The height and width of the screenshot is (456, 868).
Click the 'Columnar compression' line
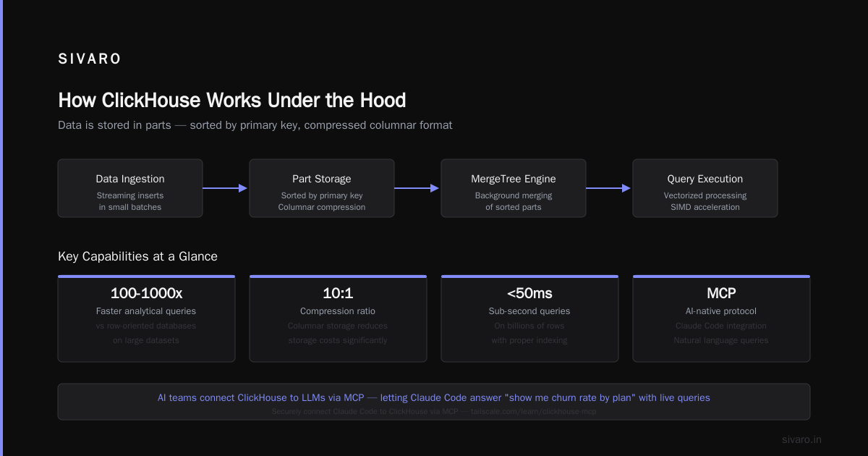322,207
